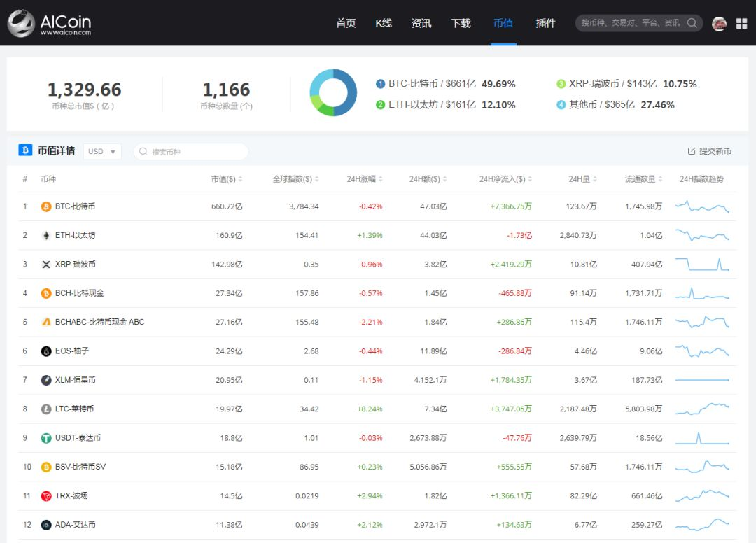
Task: Select the 币值 navigation tab
Action: 503,23
